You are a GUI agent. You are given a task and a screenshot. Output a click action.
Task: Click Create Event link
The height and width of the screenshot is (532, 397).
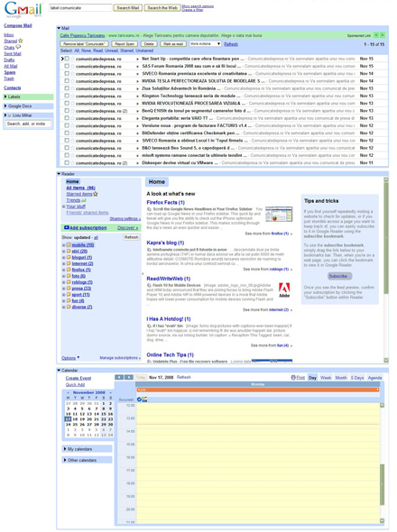coord(78,378)
